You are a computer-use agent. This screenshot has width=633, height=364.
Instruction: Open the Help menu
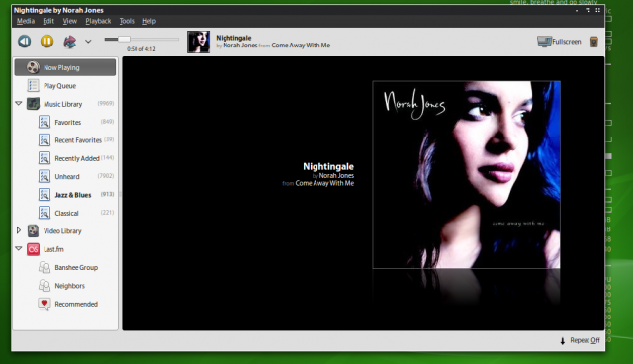149,21
